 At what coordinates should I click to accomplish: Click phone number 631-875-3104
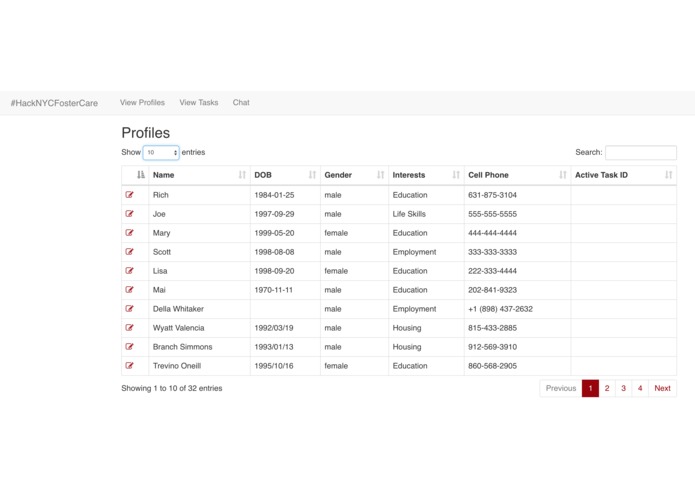click(x=492, y=195)
